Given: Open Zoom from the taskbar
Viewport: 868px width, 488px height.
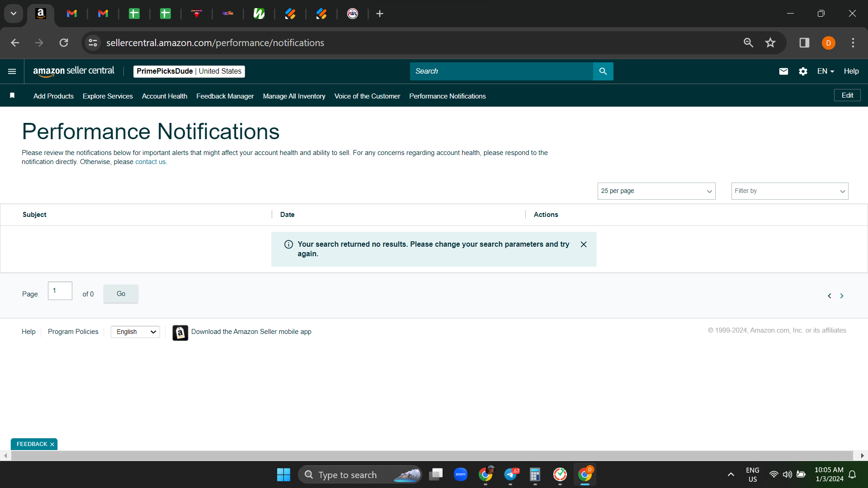Looking at the screenshot, I should click(x=461, y=474).
